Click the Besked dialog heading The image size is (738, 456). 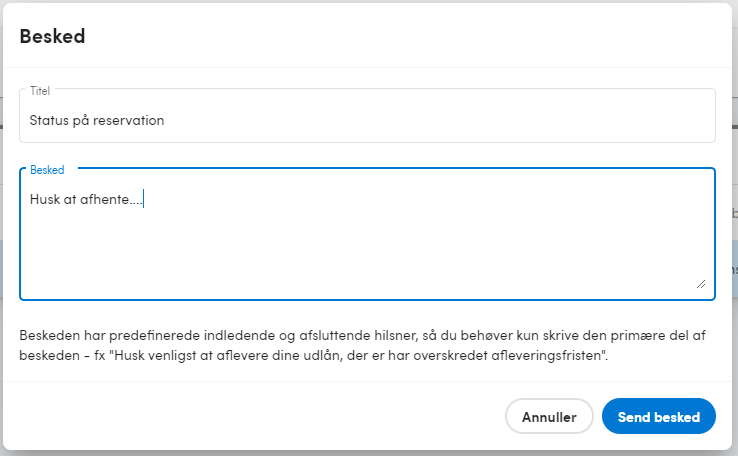(x=52, y=36)
